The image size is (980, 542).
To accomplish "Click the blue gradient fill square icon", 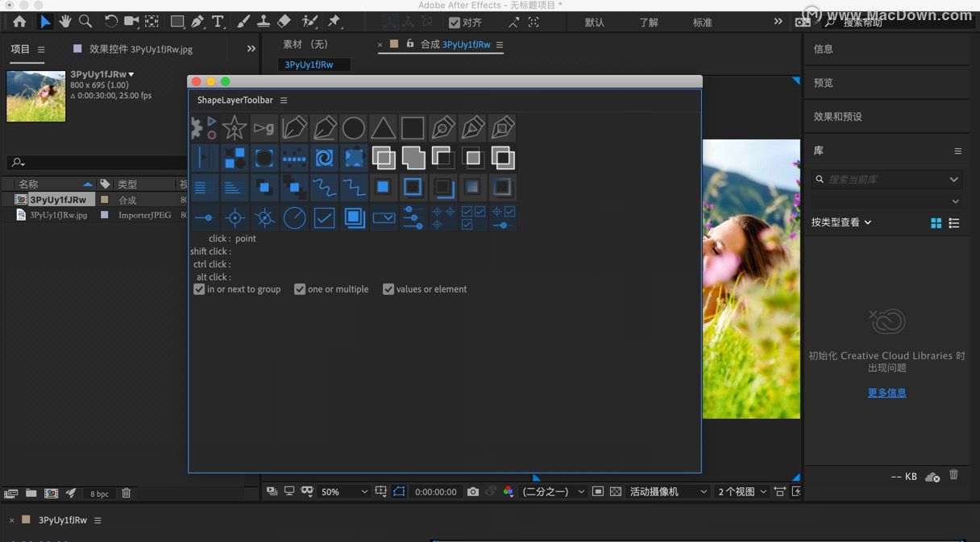I will click(472, 188).
